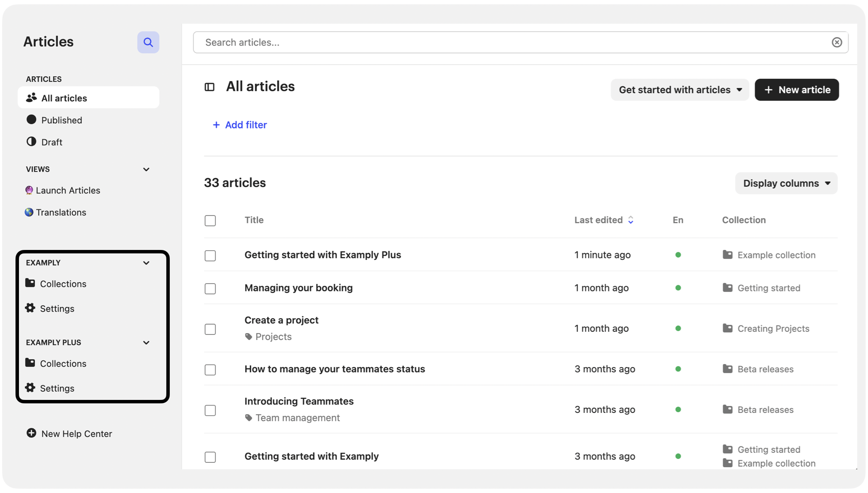
Task: Open All articles in the sidebar
Action: pos(88,98)
